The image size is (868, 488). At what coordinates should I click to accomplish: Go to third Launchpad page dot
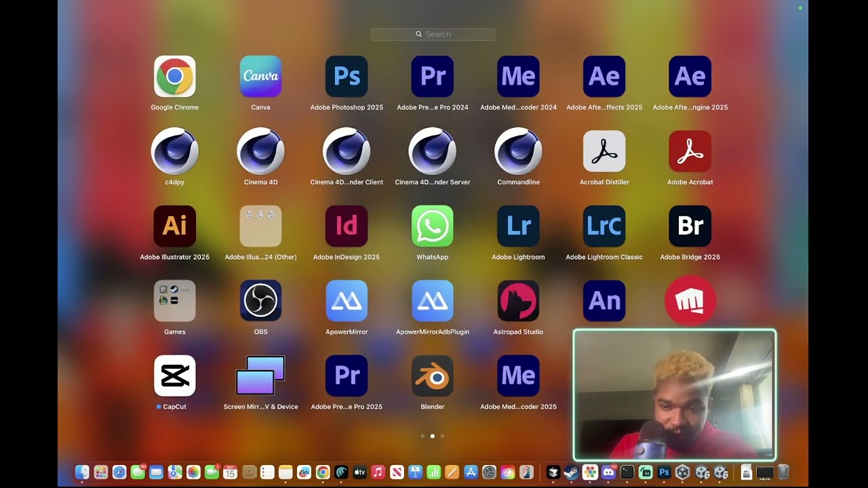[442, 436]
